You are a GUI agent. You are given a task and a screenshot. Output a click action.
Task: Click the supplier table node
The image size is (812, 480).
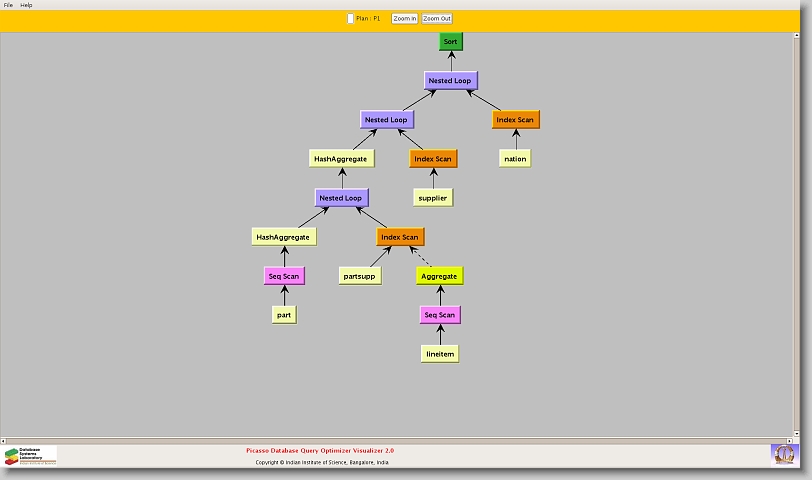coord(433,198)
